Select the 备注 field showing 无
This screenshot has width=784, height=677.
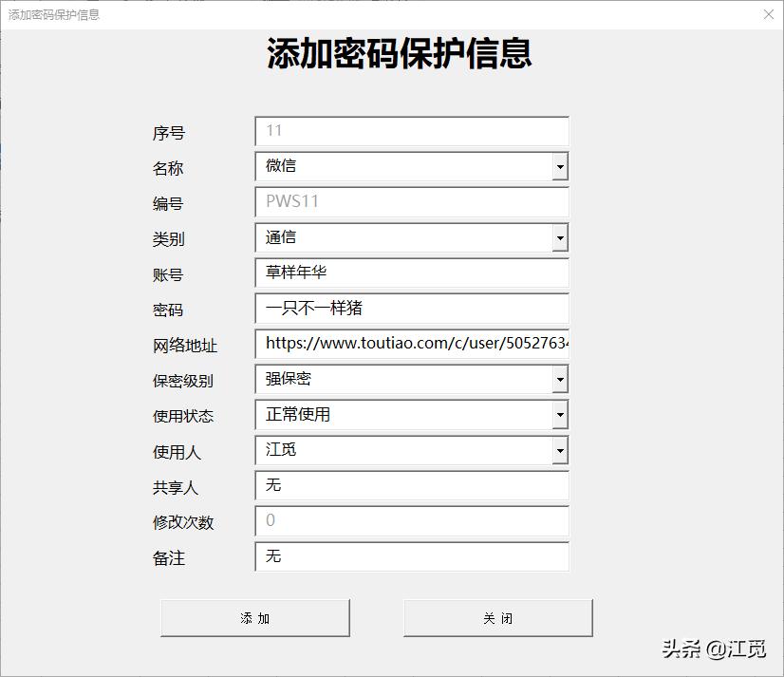(x=411, y=557)
